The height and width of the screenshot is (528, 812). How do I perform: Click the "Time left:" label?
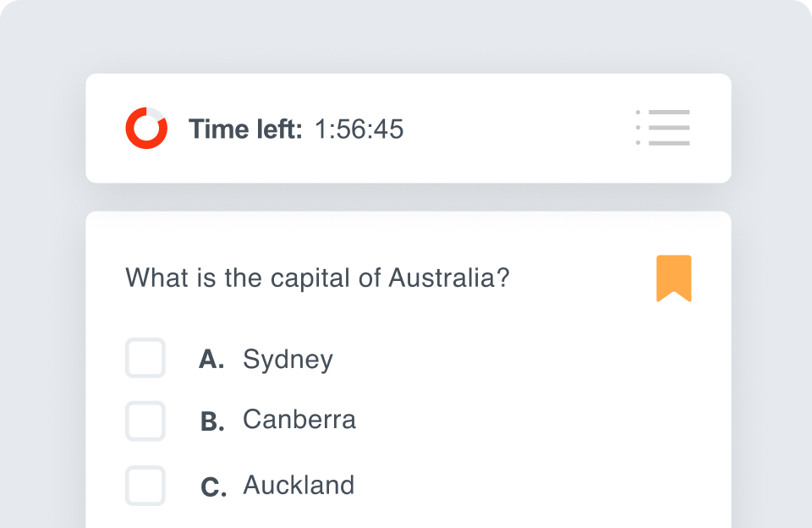245,129
